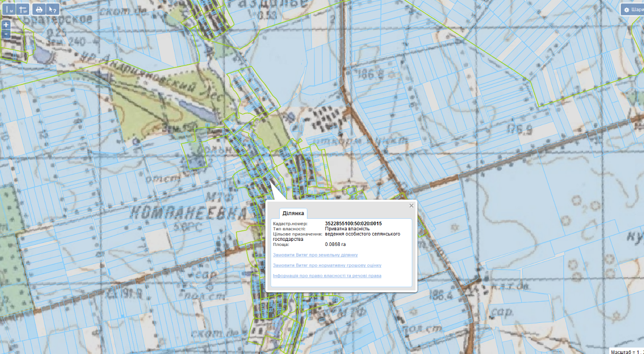
Task: Open link Замовити Витяг про нормативну грошову оцінку
Action: tap(327, 265)
